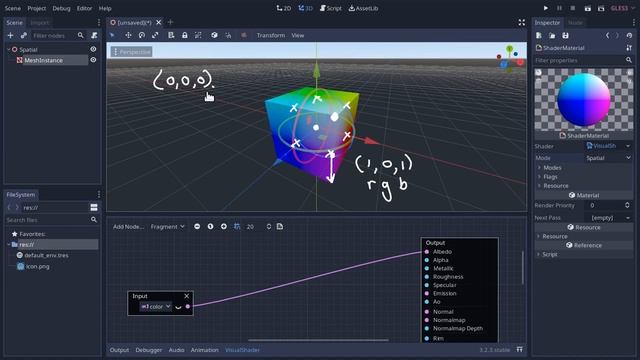Viewport: 640px width, 360px height.
Task: Open the Debug menu
Action: coord(61,8)
